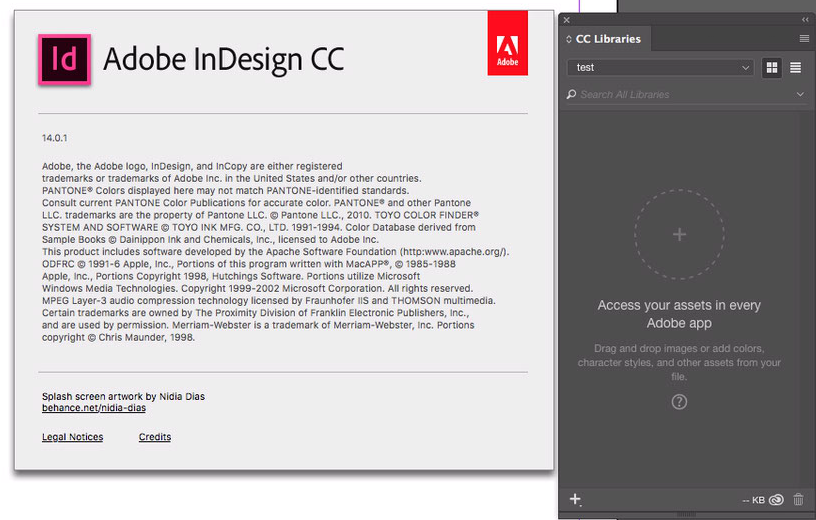
Task: Click the red Adobe logo badge
Action: (x=507, y=43)
